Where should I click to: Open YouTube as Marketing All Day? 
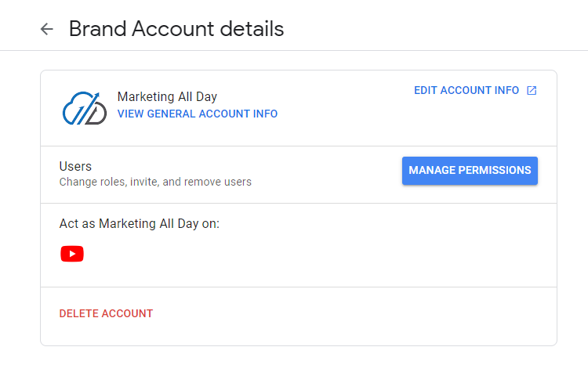coord(72,254)
